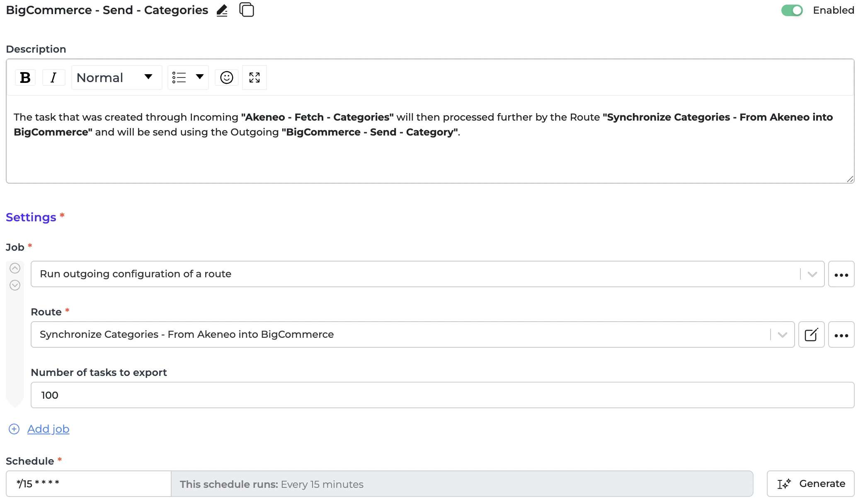This screenshot has width=863, height=504.
Task: Click the schedule cron expression field
Action: (88, 484)
